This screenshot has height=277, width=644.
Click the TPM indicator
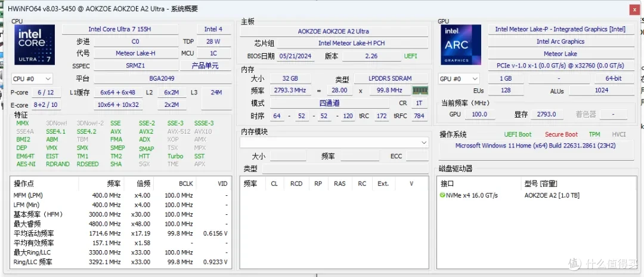click(x=595, y=134)
